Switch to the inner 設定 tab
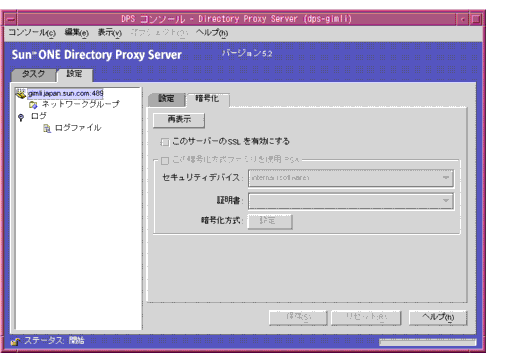Screen dimensions: 532x361 coord(166,99)
